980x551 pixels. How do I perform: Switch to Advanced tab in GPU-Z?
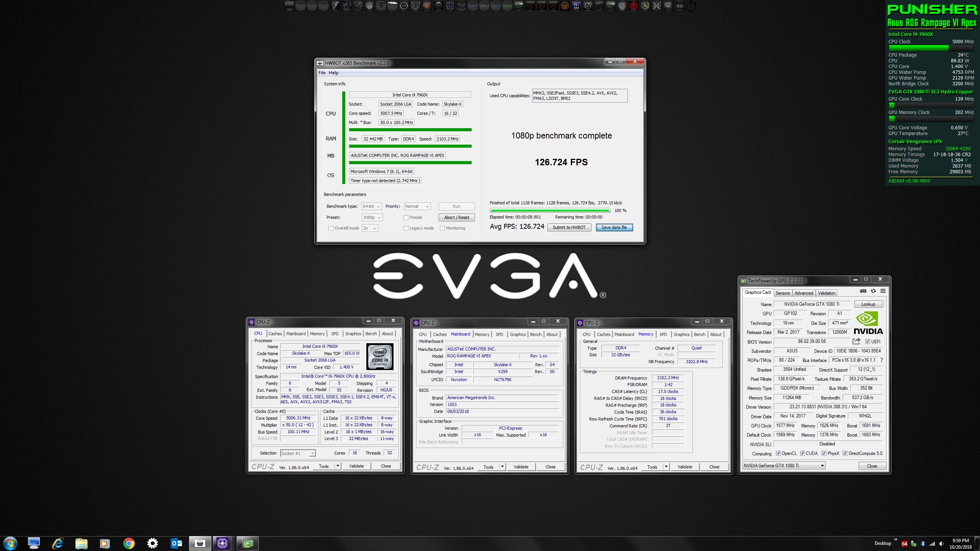click(x=804, y=293)
